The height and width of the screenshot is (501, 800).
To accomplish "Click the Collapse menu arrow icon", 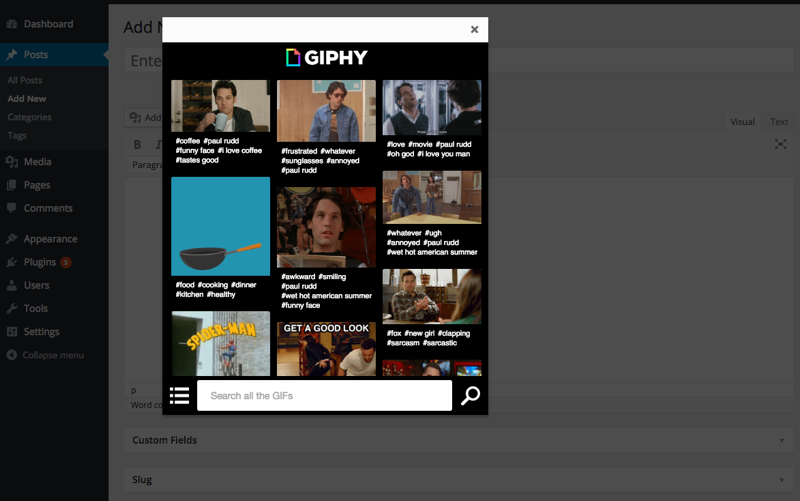I will click(x=12, y=355).
